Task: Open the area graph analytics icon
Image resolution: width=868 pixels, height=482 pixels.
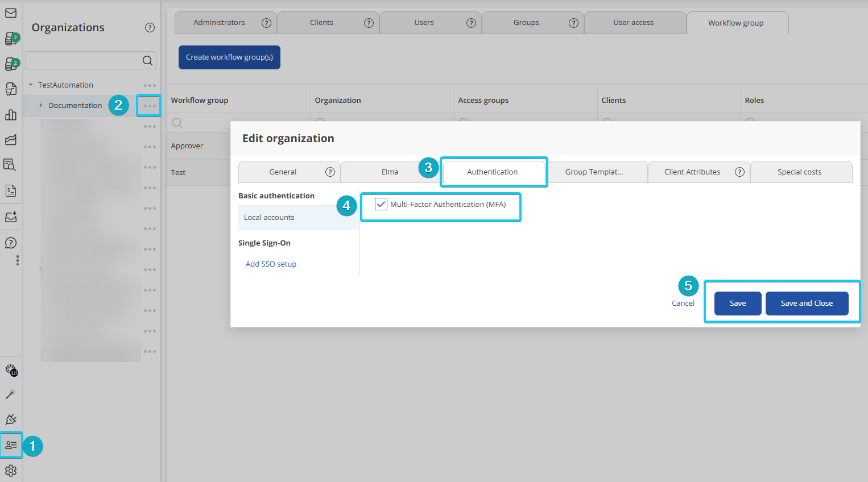Action: pyautogui.click(x=11, y=140)
